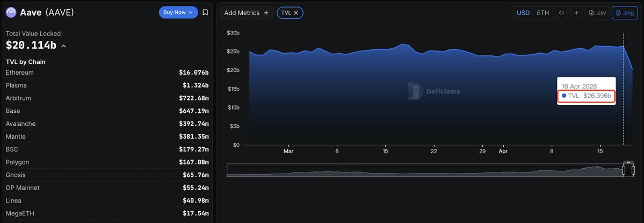Switch chart denomination to USD
The height and width of the screenshot is (223, 644).
coord(523,13)
